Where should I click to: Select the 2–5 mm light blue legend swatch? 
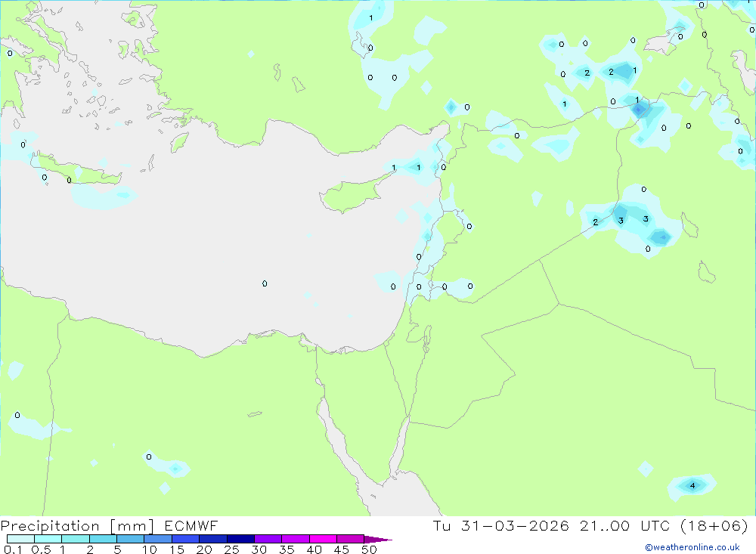103,539
